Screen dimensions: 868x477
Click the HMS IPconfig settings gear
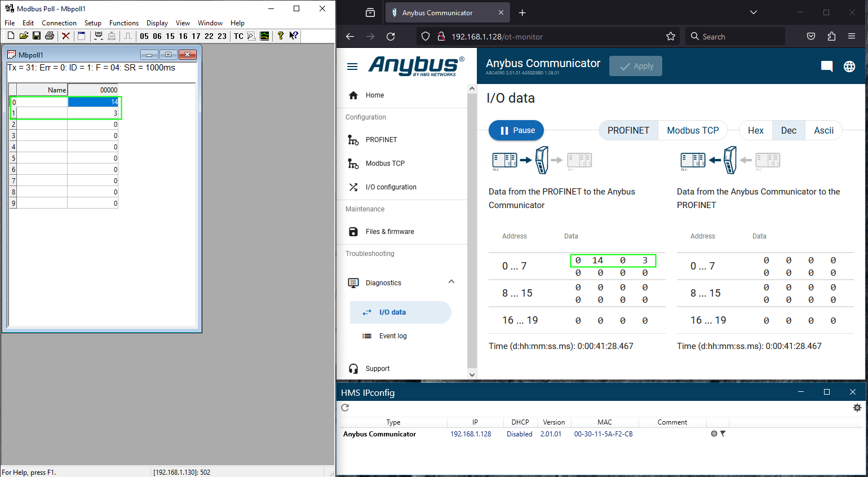point(857,408)
